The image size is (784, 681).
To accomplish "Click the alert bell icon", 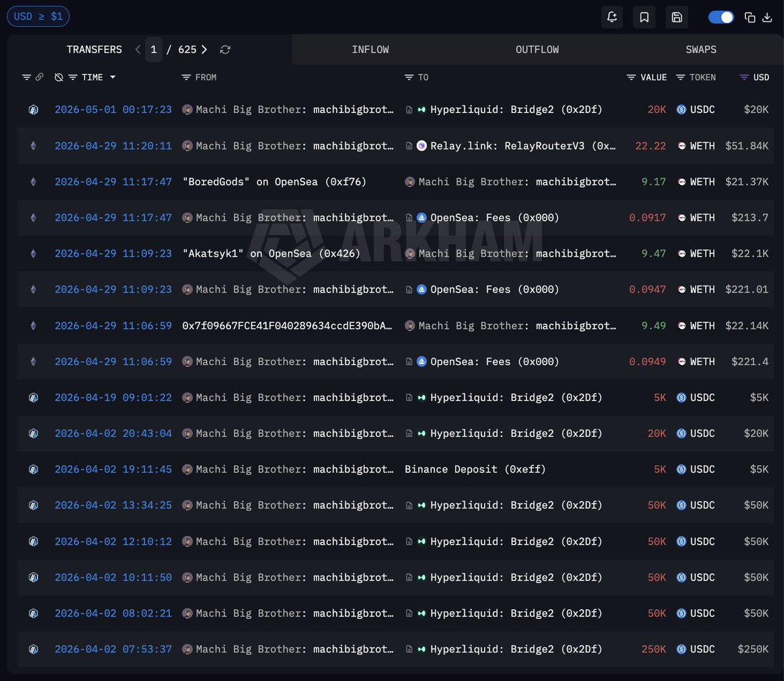I will coord(612,17).
